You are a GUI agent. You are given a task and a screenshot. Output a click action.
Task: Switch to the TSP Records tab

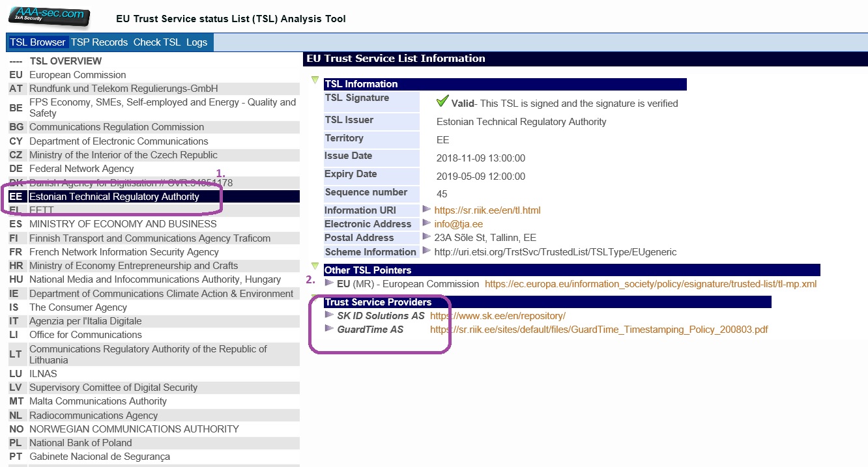99,42
